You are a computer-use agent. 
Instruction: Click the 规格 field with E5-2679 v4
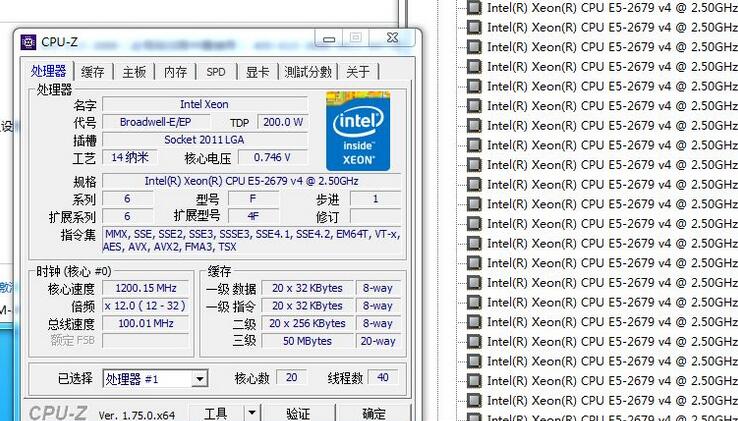pyautogui.click(x=251, y=181)
